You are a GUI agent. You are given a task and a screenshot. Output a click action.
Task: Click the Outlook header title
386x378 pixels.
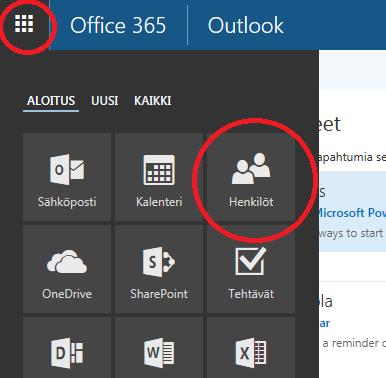pos(246,25)
